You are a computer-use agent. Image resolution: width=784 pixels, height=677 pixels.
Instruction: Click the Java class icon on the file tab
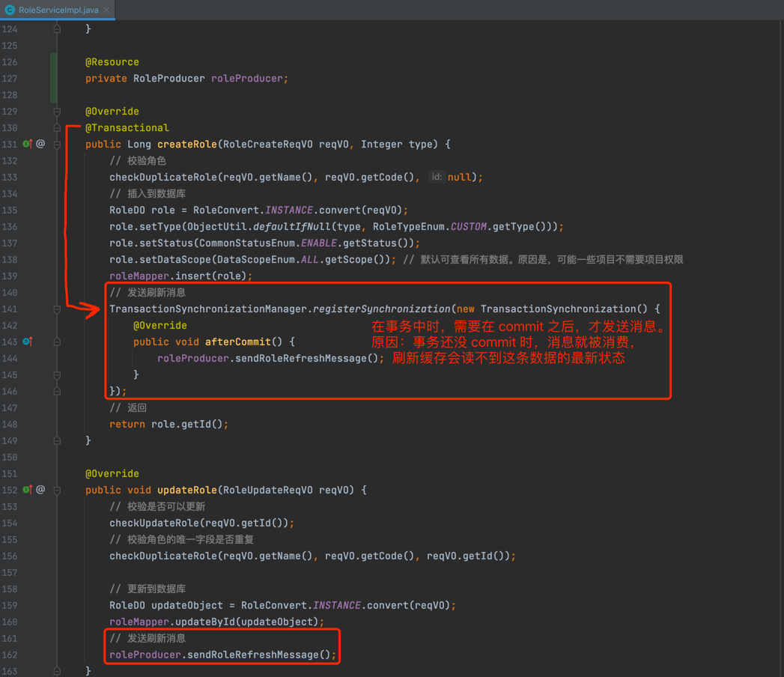10,10
